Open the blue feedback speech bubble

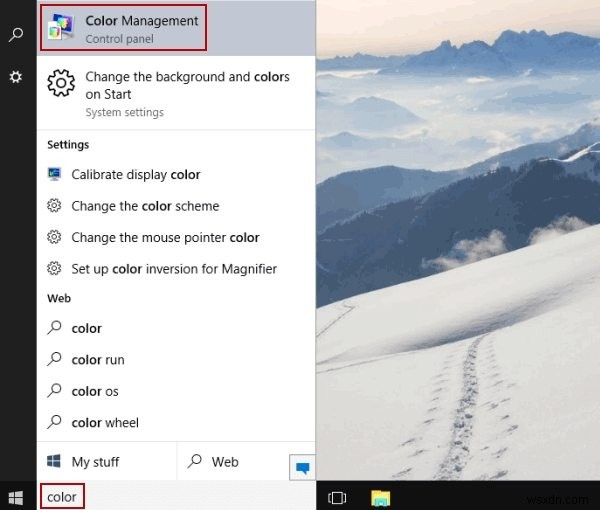pos(302,467)
